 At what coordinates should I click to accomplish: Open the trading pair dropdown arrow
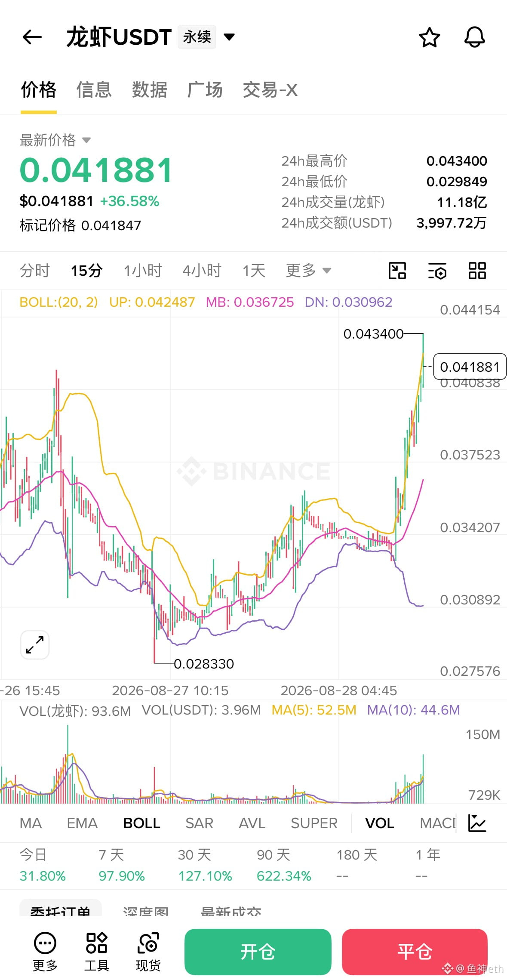(230, 37)
